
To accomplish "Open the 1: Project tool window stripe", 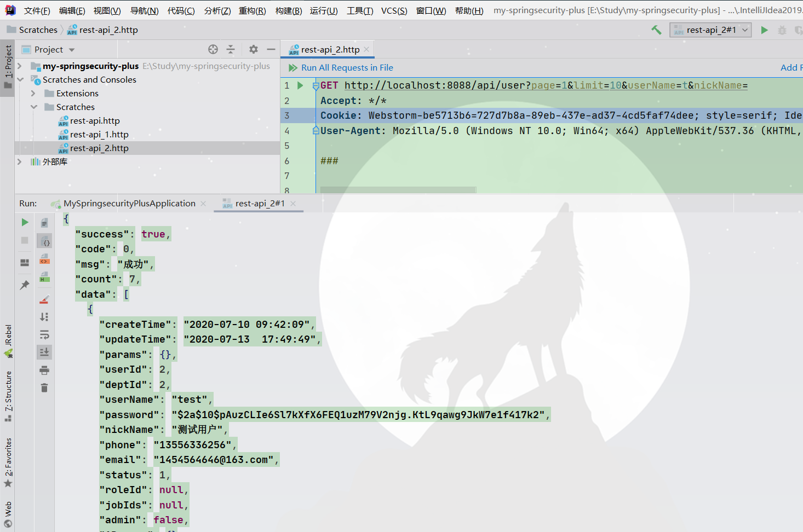I will (8, 67).
